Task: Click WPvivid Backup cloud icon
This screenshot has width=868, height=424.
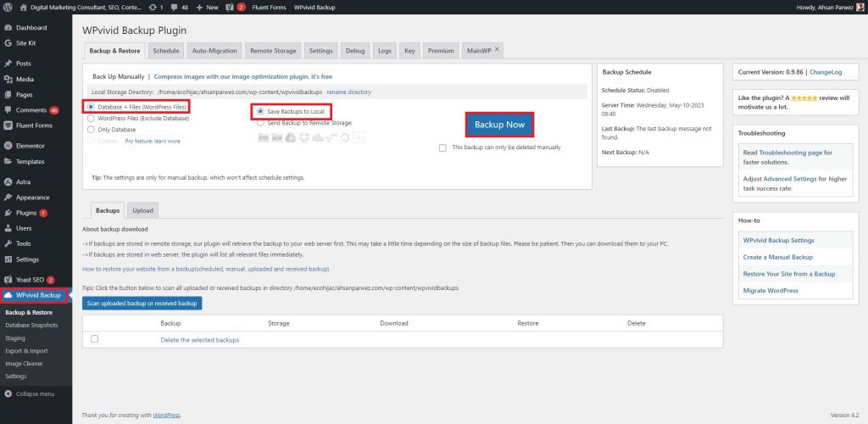Action: click(x=8, y=296)
